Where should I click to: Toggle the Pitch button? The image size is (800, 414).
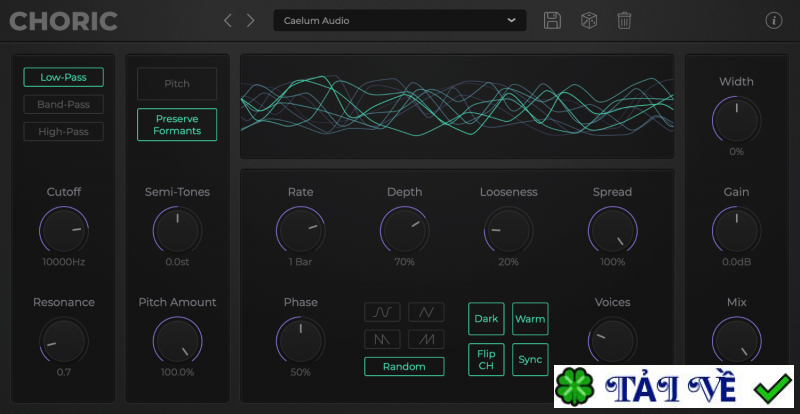tap(177, 84)
